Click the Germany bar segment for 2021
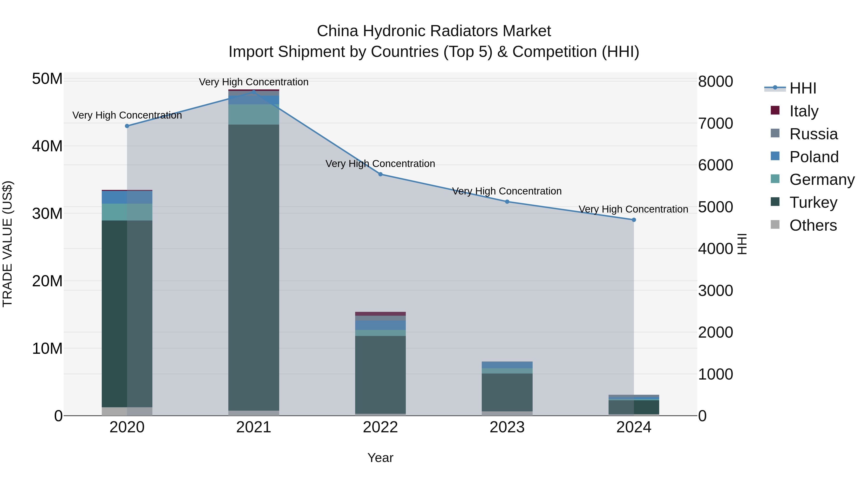 pyautogui.click(x=254, y=114)
